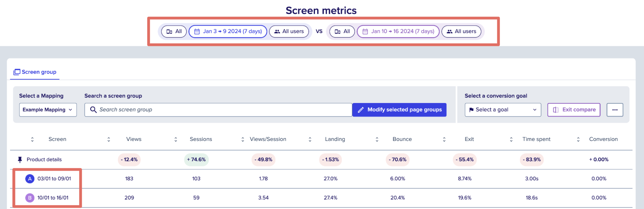Click the Bounce column header
The width and height of the screenshot is (644, 209).
pos(402,139)
